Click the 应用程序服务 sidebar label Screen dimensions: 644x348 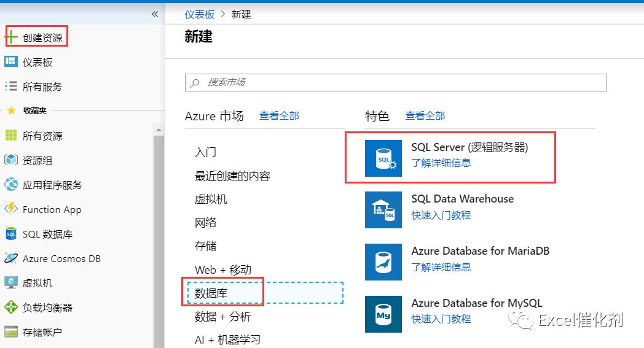coord(52,185)
